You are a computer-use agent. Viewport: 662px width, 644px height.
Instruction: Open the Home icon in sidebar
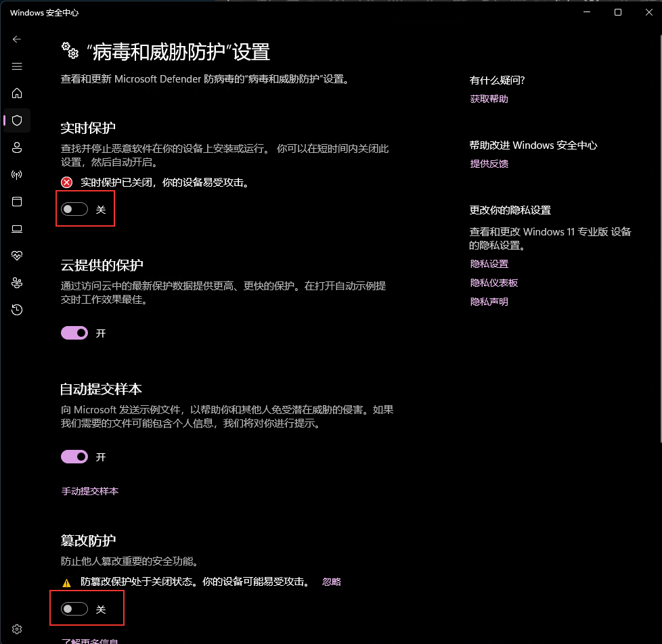click(x=17, y=93)
